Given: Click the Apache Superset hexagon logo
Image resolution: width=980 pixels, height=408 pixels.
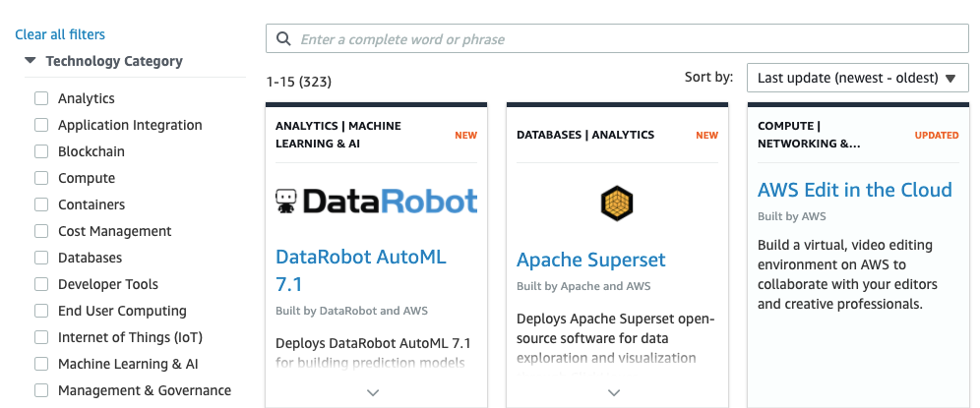Looking at the screenshot, I should (617, 203).
